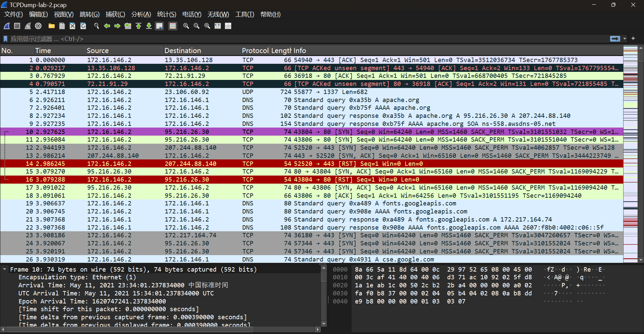Open a capture file with folder icon
This screenshot has width=644, height=334.
coord(52,26)
